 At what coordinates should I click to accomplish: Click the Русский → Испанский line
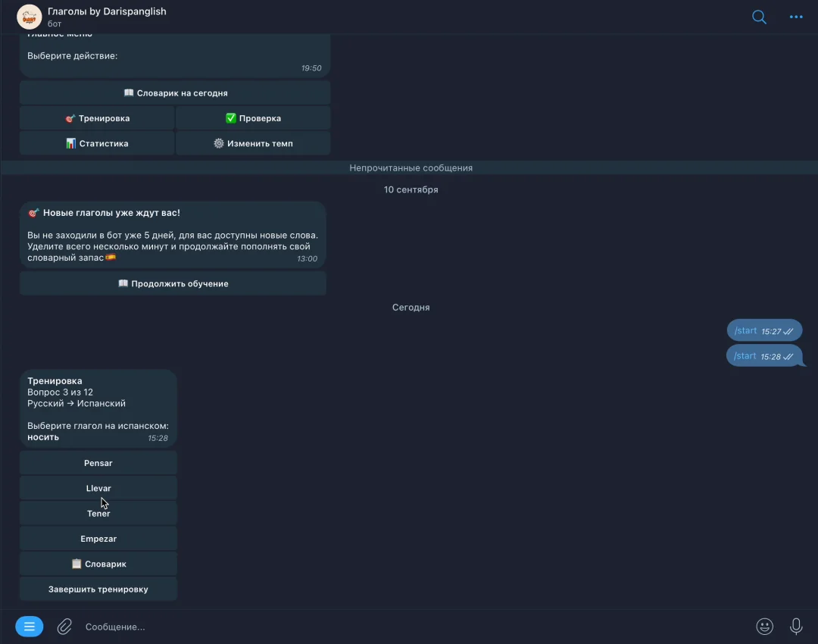(x=76, y=403)
